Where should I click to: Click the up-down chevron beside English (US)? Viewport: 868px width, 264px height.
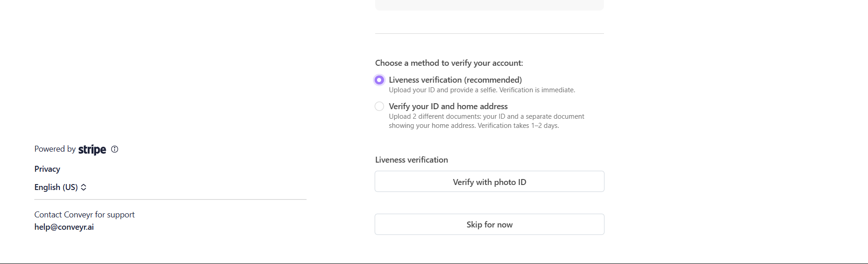click(x=83, y=187)
